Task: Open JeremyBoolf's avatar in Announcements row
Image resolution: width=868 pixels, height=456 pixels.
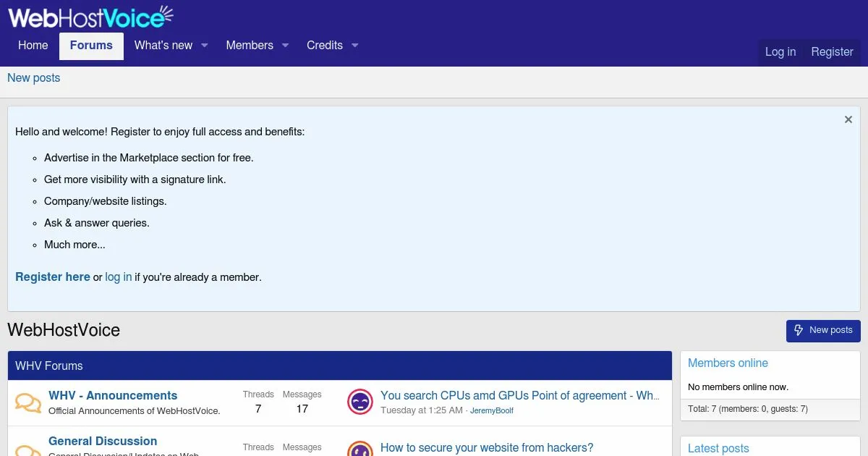Action: 360,402
